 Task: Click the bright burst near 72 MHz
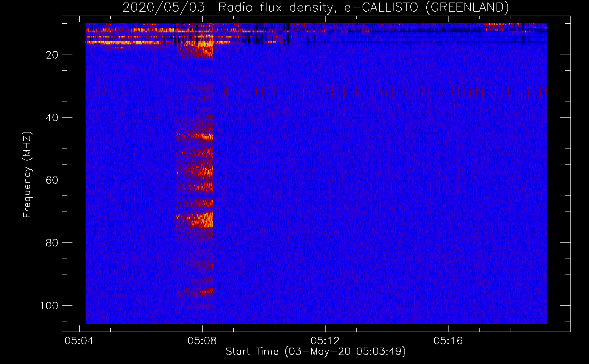pyautogui.click(x=195, y=220)
